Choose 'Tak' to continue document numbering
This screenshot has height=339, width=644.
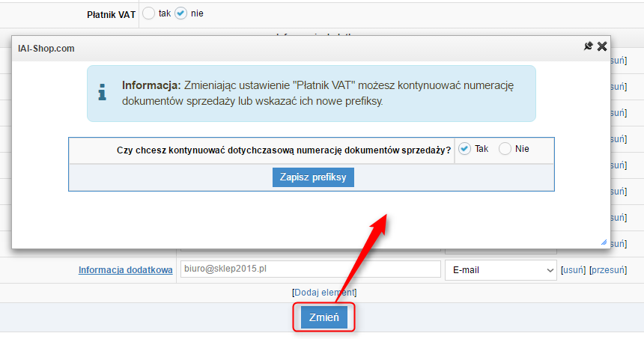[464, 149]
